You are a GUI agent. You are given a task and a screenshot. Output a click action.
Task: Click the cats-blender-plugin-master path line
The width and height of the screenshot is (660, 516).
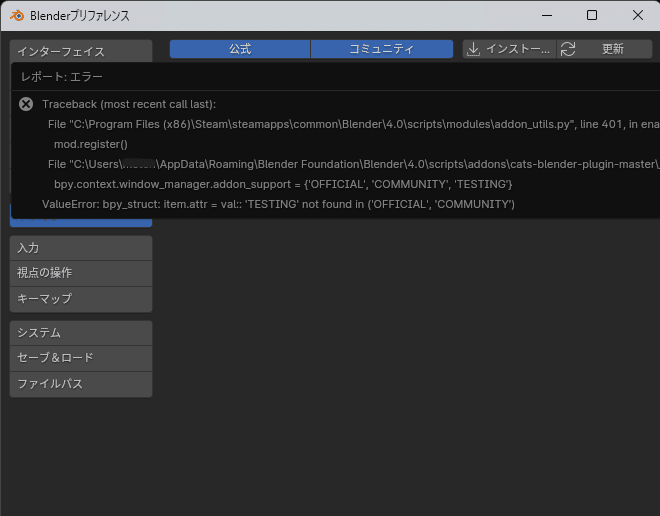(x=354, y=164)
